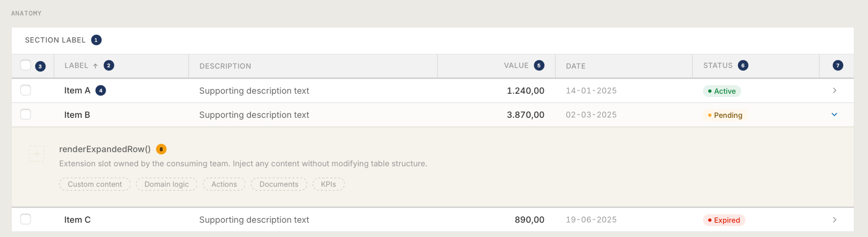Click annotation badge 4 beside Item A
This screenshot has width=868, height=237.
pyautogui.click(x=101, y=91)
